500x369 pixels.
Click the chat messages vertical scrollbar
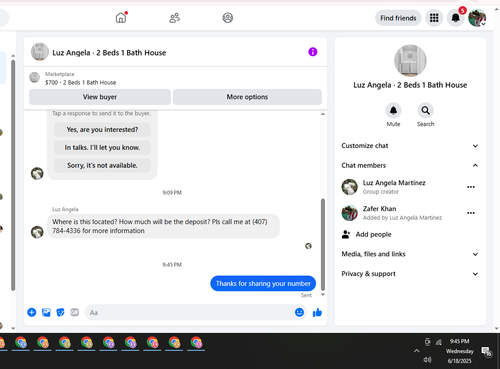(322, 244)
